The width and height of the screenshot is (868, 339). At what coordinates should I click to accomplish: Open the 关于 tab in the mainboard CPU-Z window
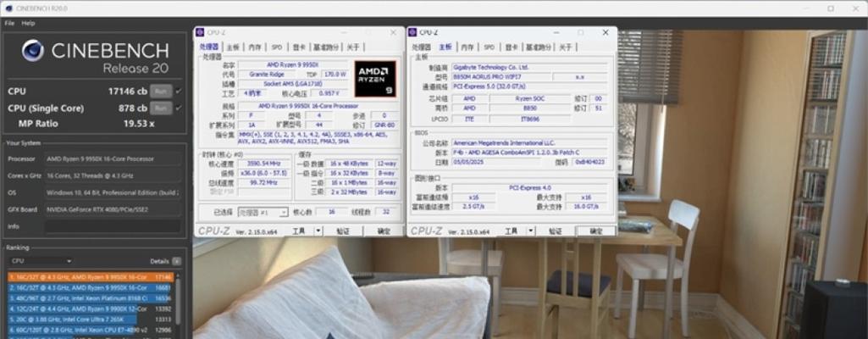pyautogui.click(x=565, y=47)
